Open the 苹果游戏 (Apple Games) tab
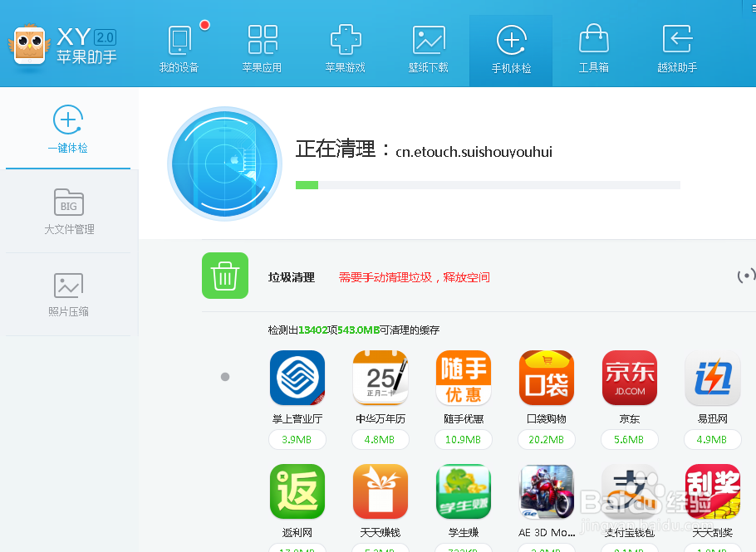This screenshot has width=756, height=552. coord(346,50)
